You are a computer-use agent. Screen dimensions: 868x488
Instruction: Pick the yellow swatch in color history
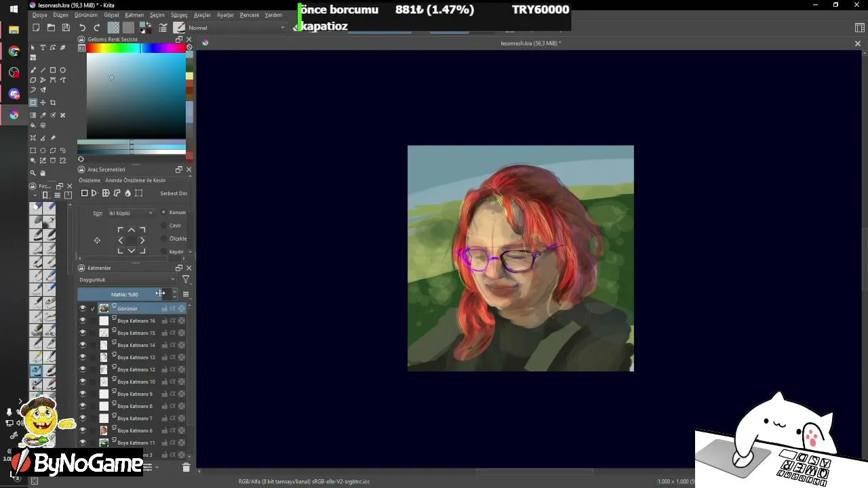pos(189,76)
